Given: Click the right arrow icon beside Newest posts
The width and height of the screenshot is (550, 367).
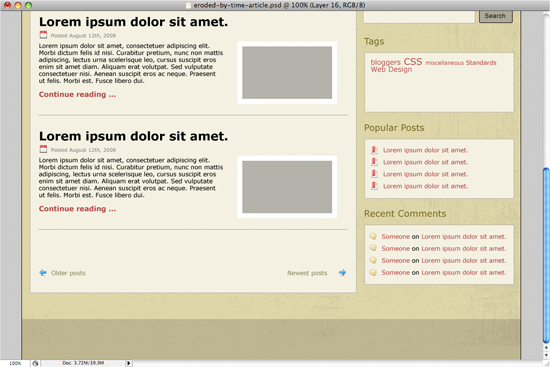Looking at the screenshot, I should 342,273.
